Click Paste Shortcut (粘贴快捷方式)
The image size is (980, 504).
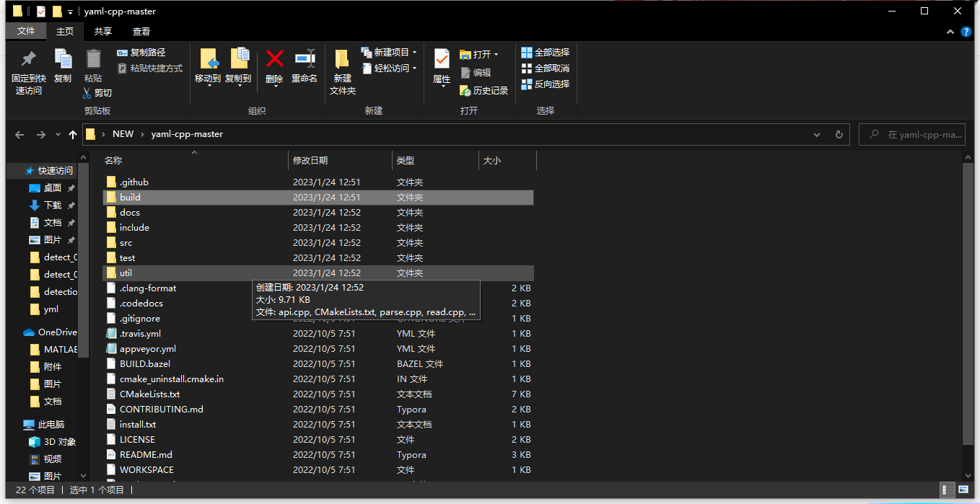(x=150, y=68)
